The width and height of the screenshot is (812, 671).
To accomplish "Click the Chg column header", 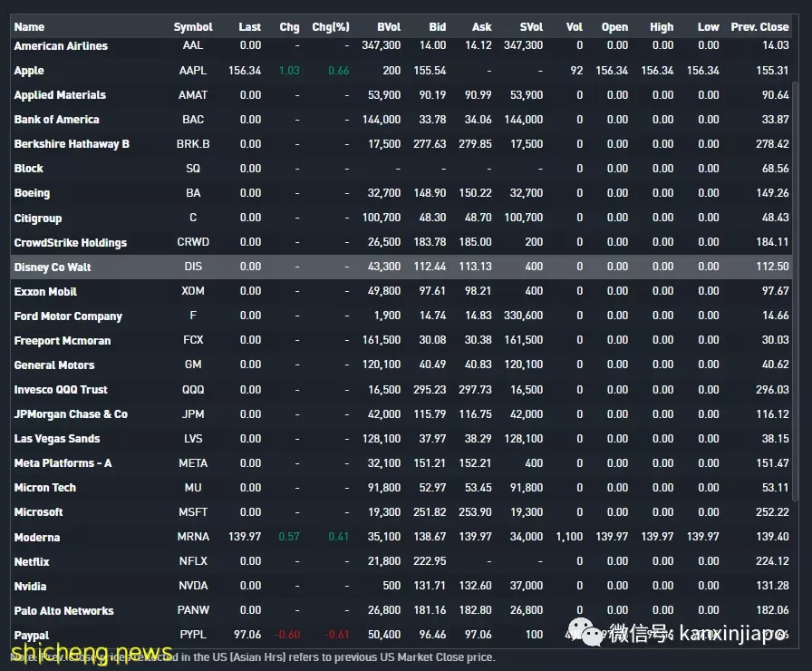I will click(x=289, y=27).
